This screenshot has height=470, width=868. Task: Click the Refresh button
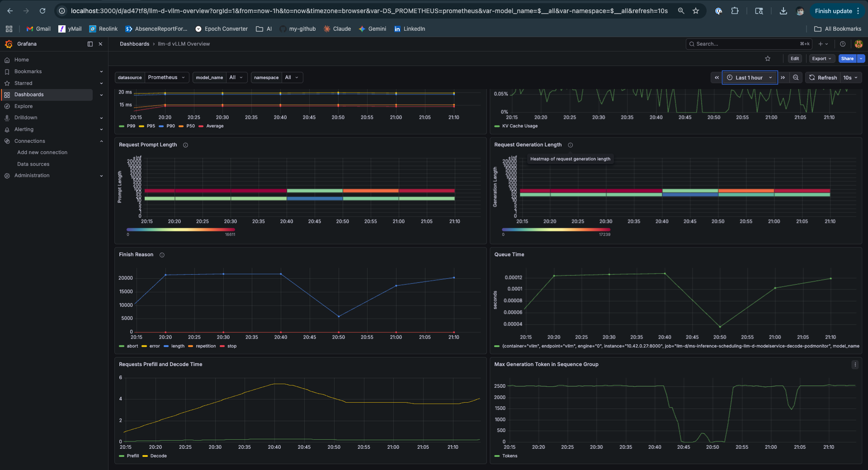[x=823, y=77]
